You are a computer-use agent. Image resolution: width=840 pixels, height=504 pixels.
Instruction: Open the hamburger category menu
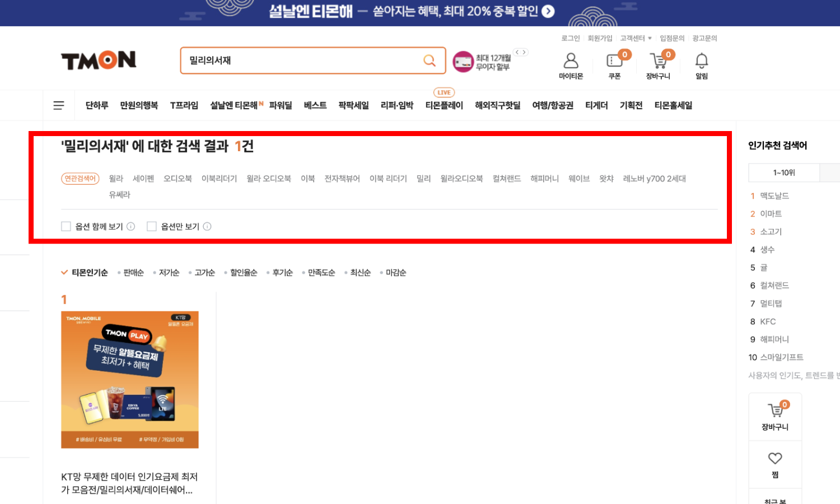point(59,105)
